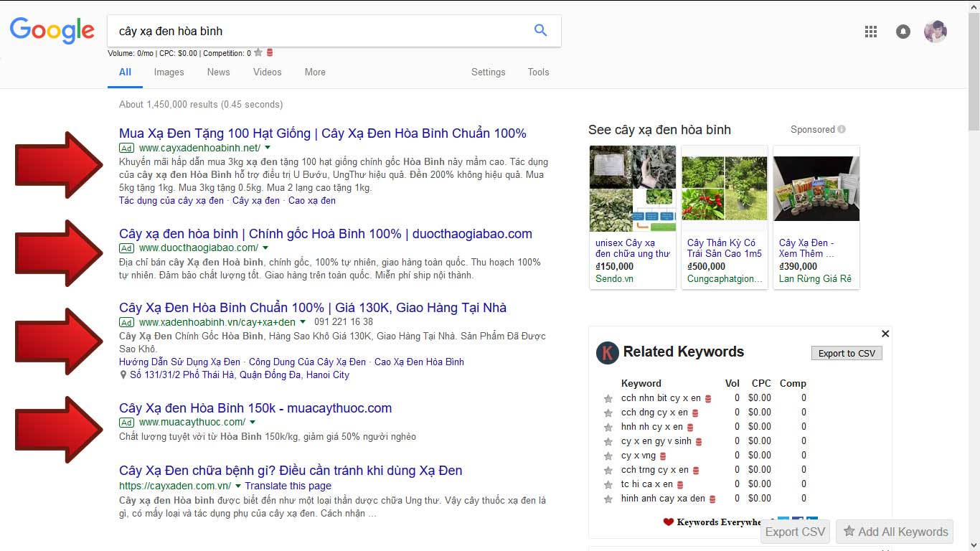This screenshot has width=980, height=551.
Task: Open the More search menu
Action: click(x=315, y=72)
